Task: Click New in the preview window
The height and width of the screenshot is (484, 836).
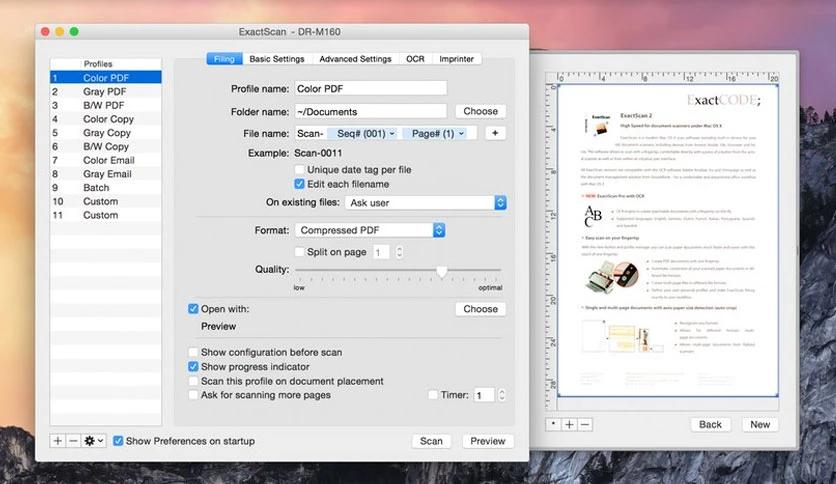Action: tap(760, 424)
